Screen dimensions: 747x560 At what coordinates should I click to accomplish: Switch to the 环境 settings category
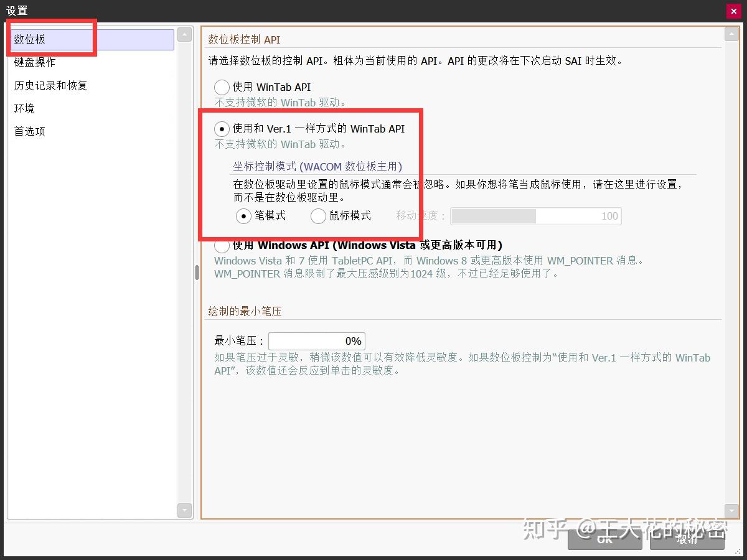(24, 108)
